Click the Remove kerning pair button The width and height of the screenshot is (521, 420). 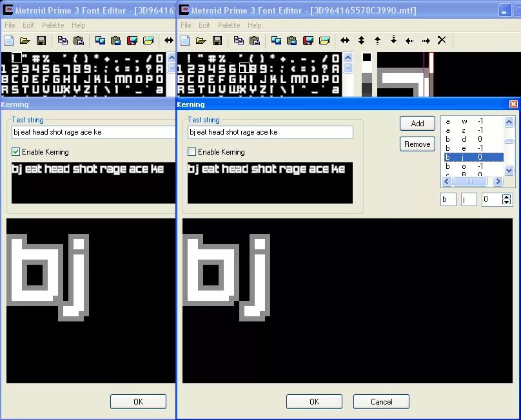[417, 144]
